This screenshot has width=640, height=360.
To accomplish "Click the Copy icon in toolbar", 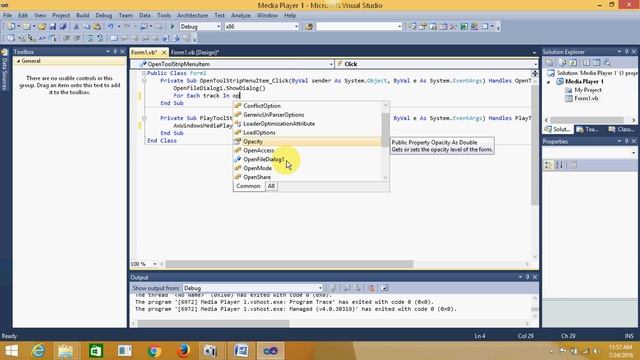I will click(87, 27).
